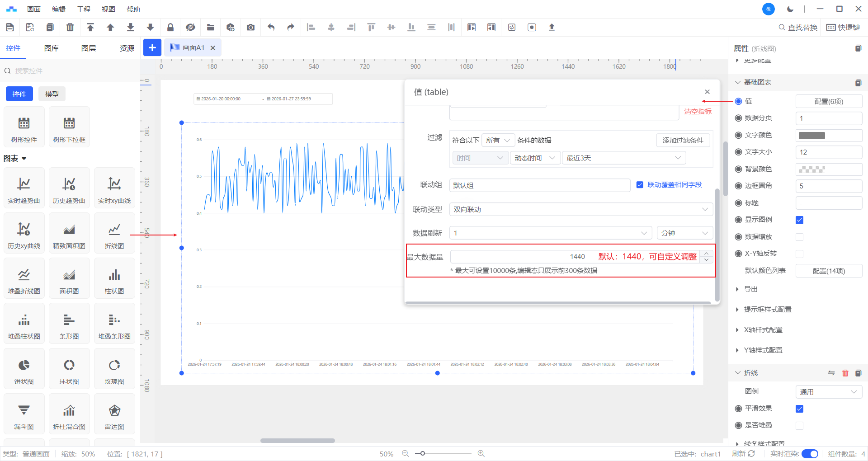868x461 pixels.
Task: Expand the X轴样式配置 section
Action: click(x=763, y=330)
